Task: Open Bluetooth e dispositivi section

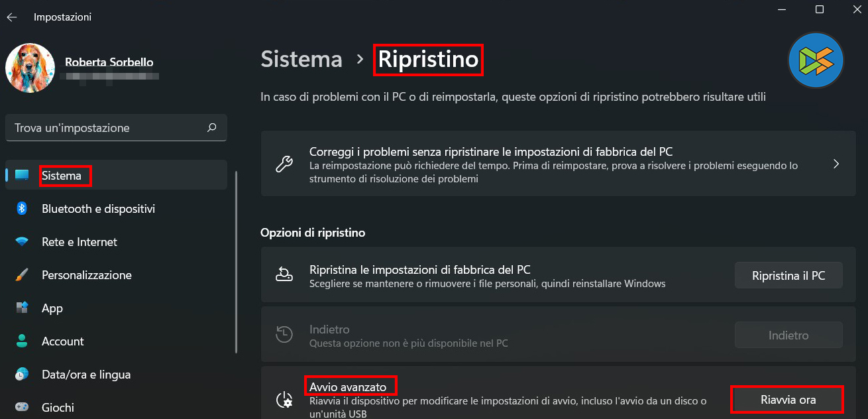Action: tap(98, 209)
